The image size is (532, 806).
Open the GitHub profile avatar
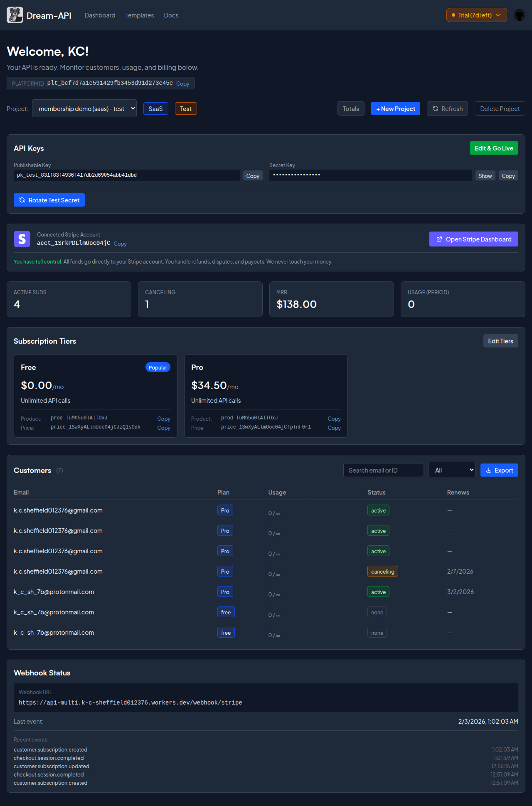click(x=519, y=15)
